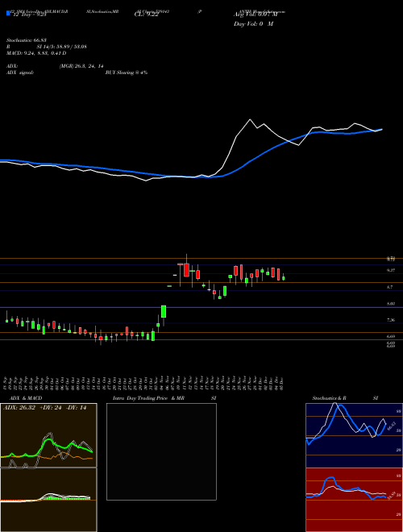
Task: Click the 'Stochastics & R' panel title
Action: pos(329,398)
